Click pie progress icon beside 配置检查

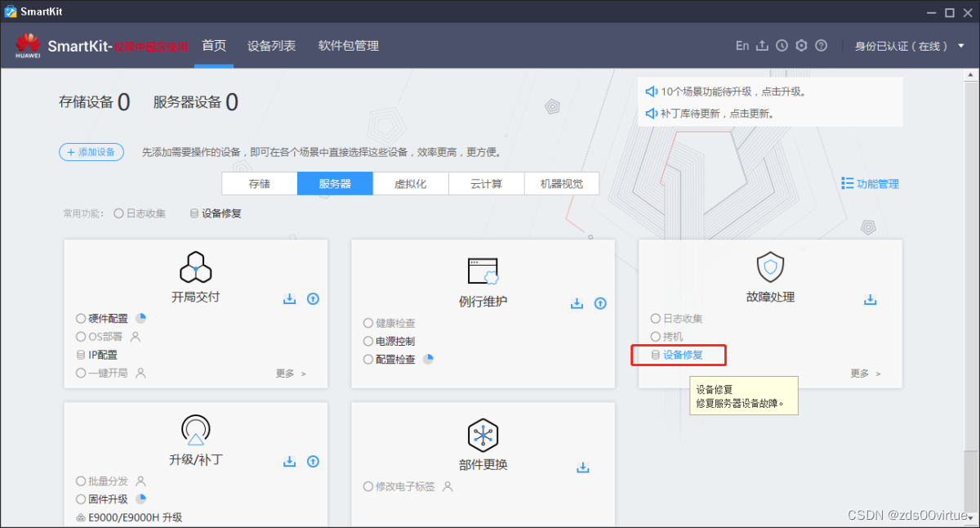[x=428, y=359]
